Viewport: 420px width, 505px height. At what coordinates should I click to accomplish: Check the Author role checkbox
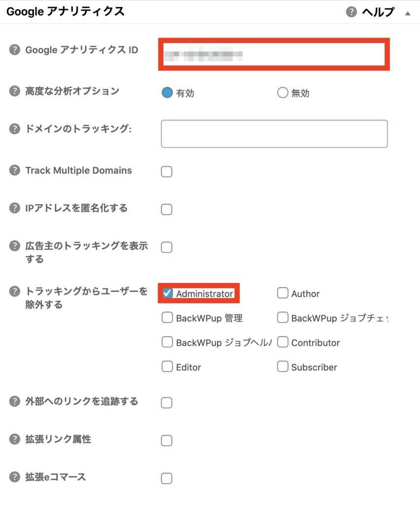282,293
